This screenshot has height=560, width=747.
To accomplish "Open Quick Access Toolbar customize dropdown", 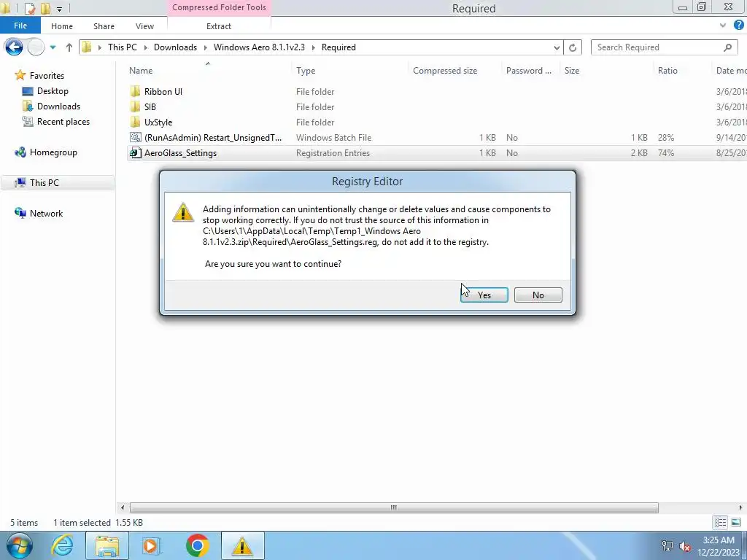I will (x=59, y=9).
